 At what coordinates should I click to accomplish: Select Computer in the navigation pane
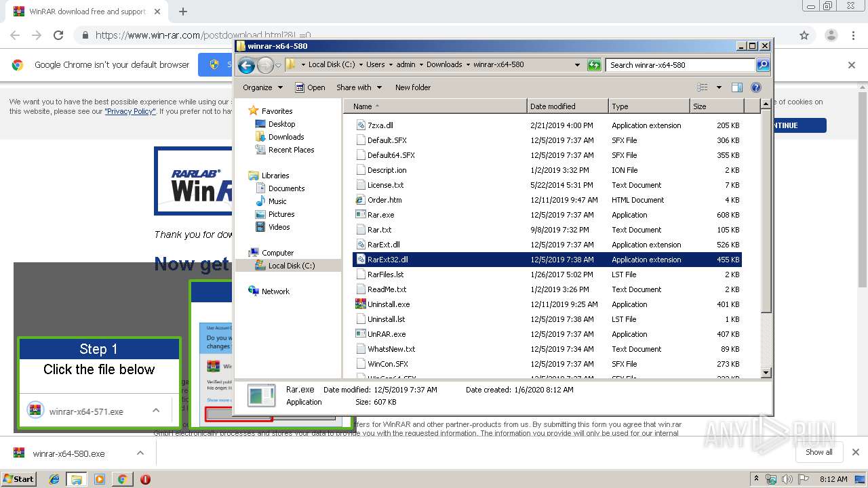click(x=271, y=253)
